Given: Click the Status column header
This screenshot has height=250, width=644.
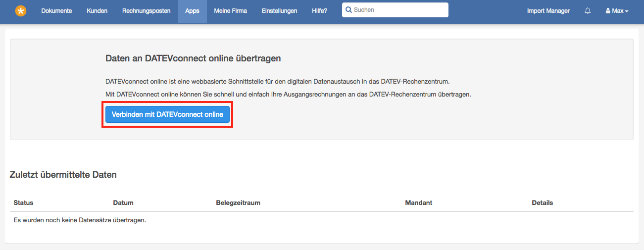Looking at the screenshot, I should click(23, 203).
